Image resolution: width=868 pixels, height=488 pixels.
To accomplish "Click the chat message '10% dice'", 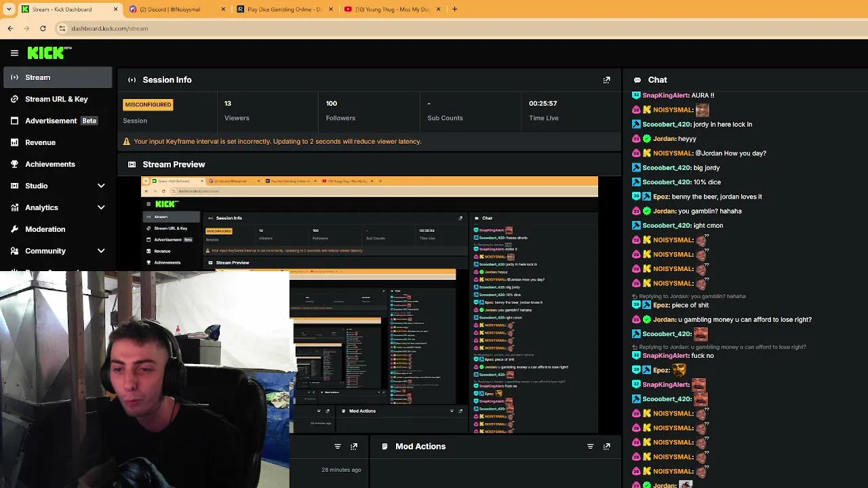I will [708, 182].
